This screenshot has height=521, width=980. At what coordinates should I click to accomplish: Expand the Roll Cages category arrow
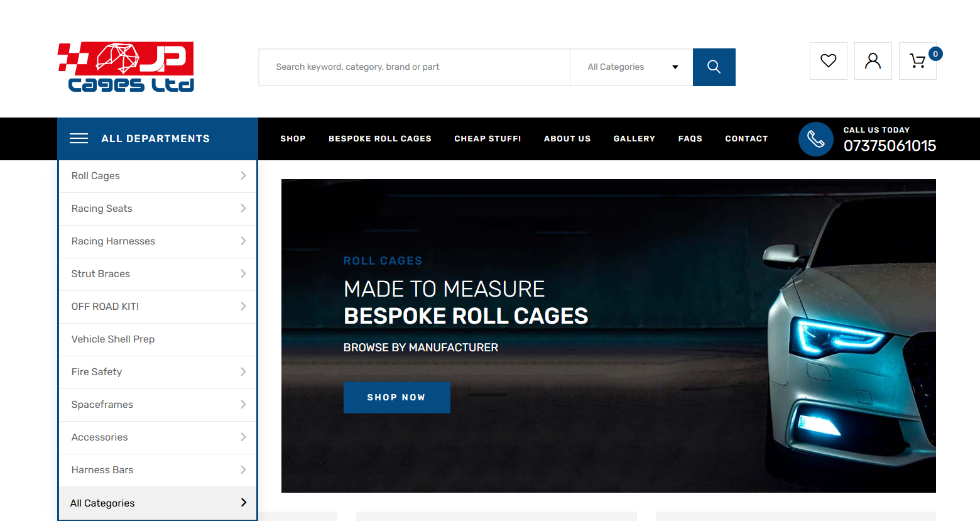coord(243,176)
